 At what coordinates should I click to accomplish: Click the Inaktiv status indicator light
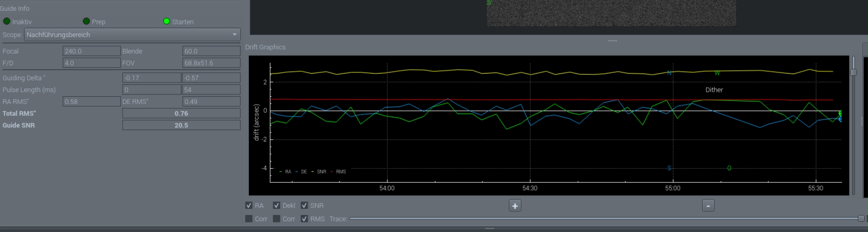(x=7, y=21)
